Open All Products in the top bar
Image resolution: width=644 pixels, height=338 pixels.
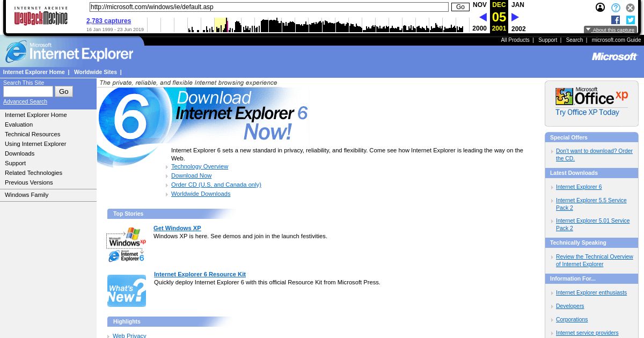515,40
